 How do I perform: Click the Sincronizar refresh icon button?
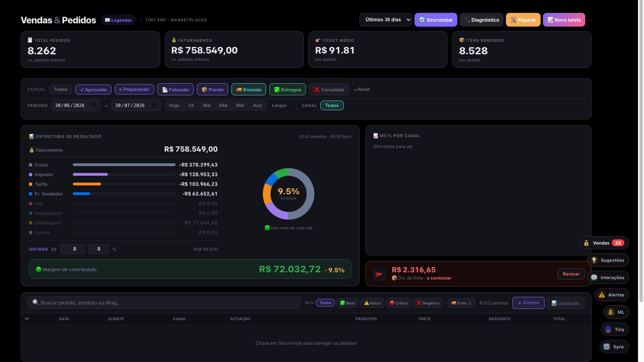436,20
